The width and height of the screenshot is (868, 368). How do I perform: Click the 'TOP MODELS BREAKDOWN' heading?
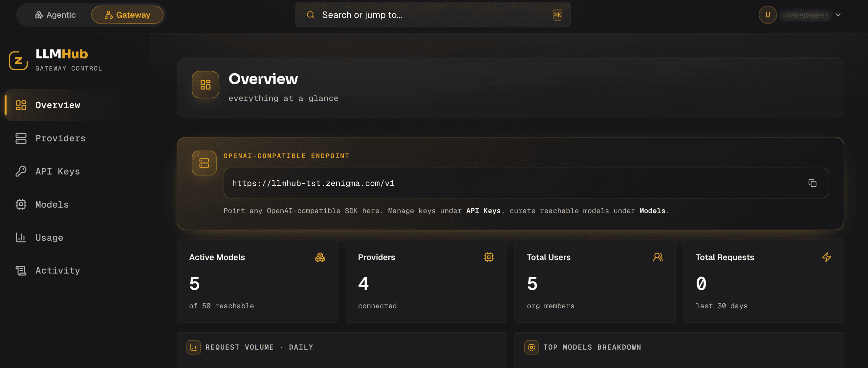tap(592, 347)
